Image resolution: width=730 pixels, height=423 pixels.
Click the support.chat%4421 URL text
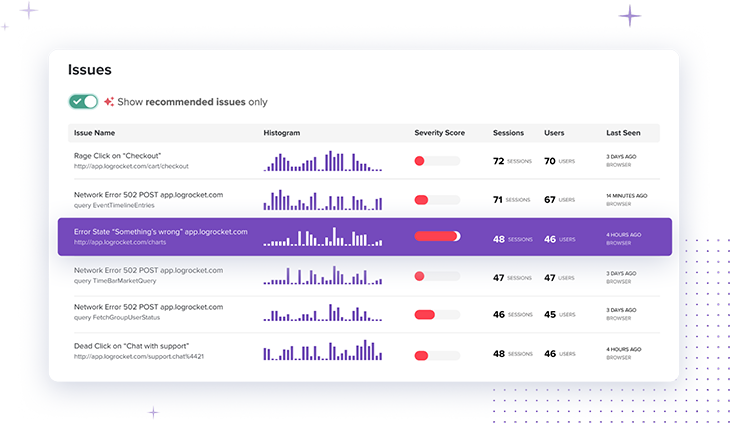click(x=139, y=356)
